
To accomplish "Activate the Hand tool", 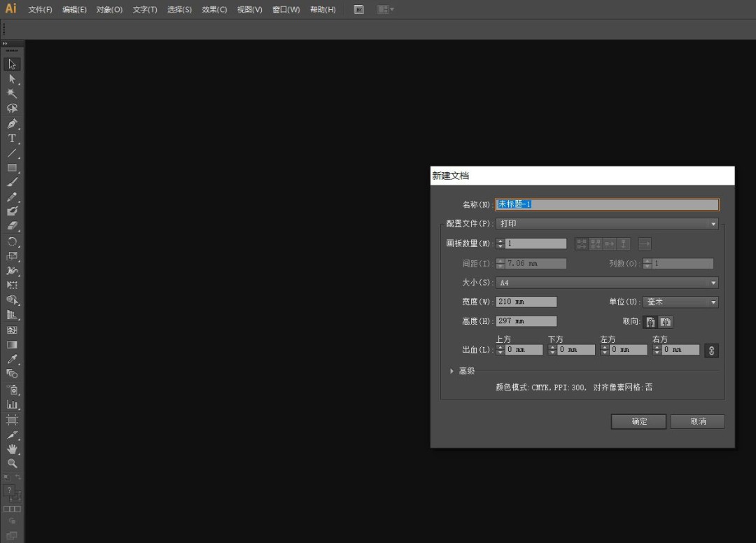I will coord(12,449).
